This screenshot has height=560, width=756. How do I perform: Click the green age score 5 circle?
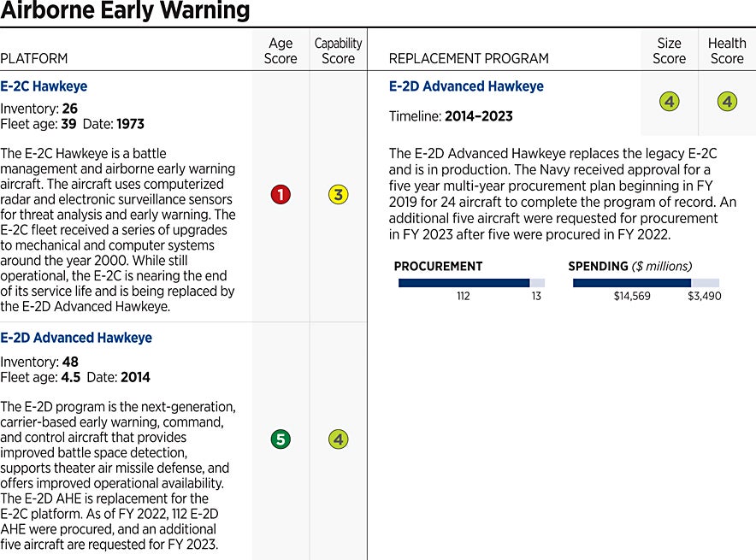[281, 439]
